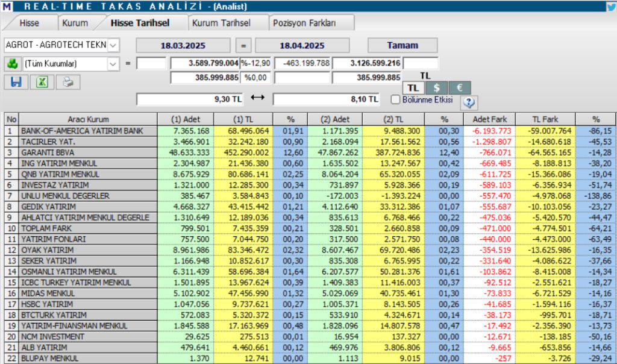
Task: Click the empty field before 3.589.799.004
Action: (x=151, y=63)
